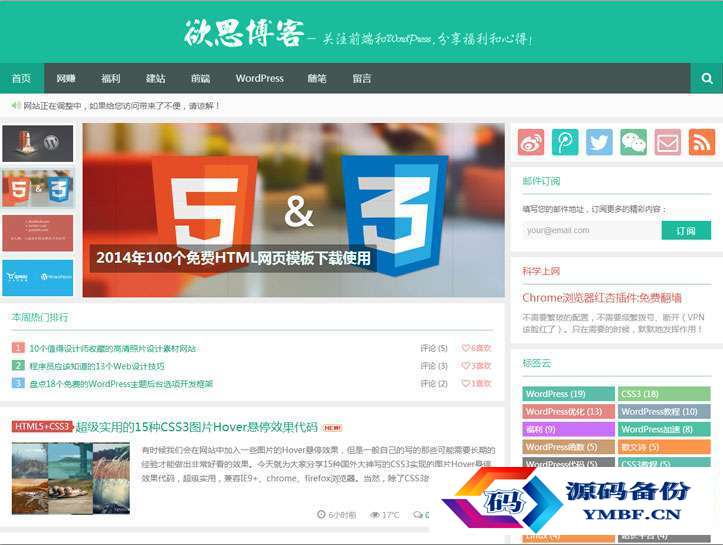
Task: Click the HTML5+CSS3 category label
Action: point(42,427)
